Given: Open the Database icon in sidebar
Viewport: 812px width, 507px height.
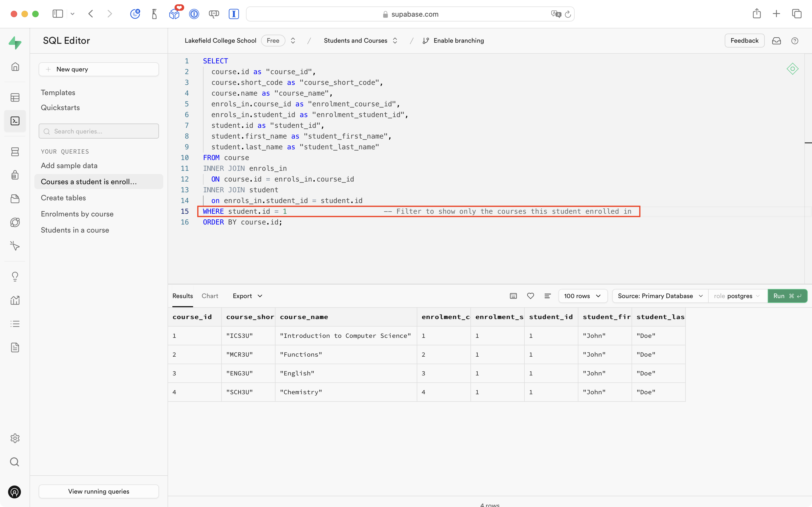Looking at the screenshot, I should point(15,151).
